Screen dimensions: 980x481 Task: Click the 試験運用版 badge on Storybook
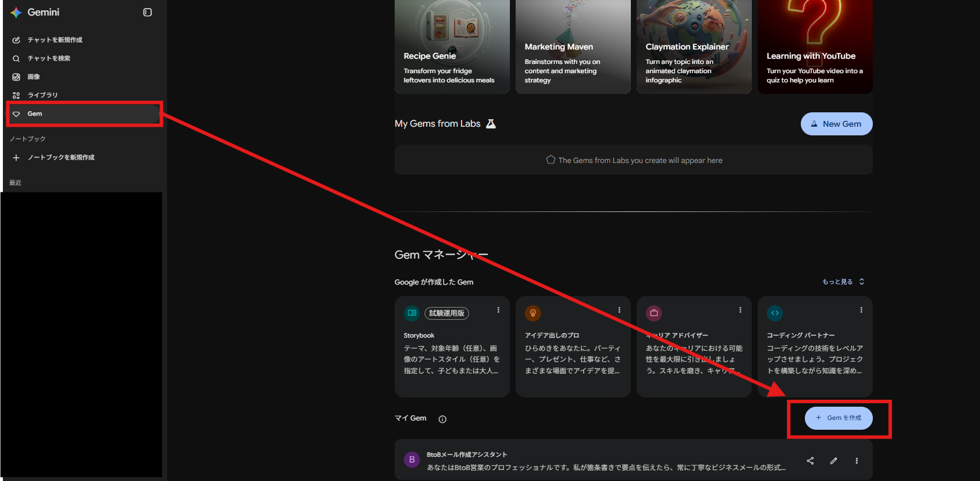pos(447,313)
